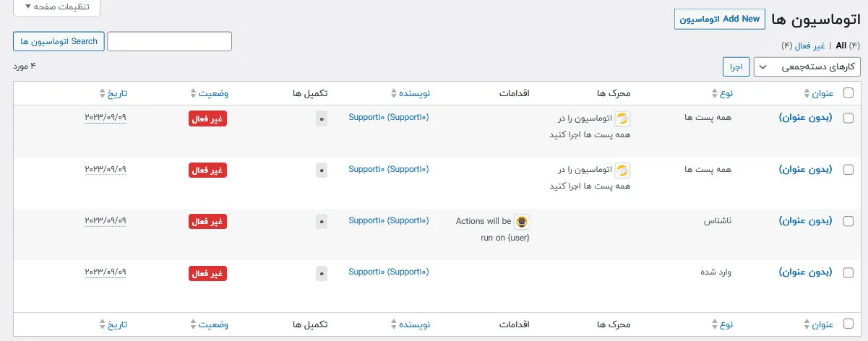Viewport: 868px width, 341px height.
Task: Click trigger icon in first automation row
Action: (x=622, y=118)
